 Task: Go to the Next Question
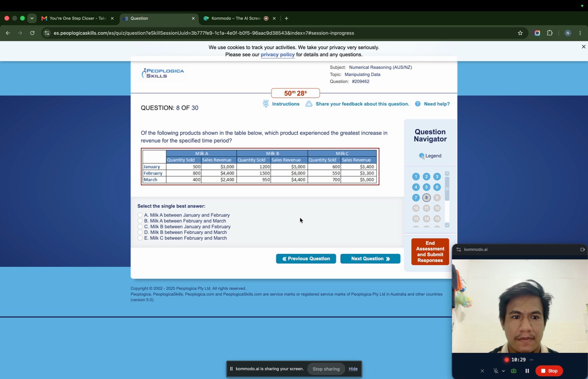pos(370,259)
